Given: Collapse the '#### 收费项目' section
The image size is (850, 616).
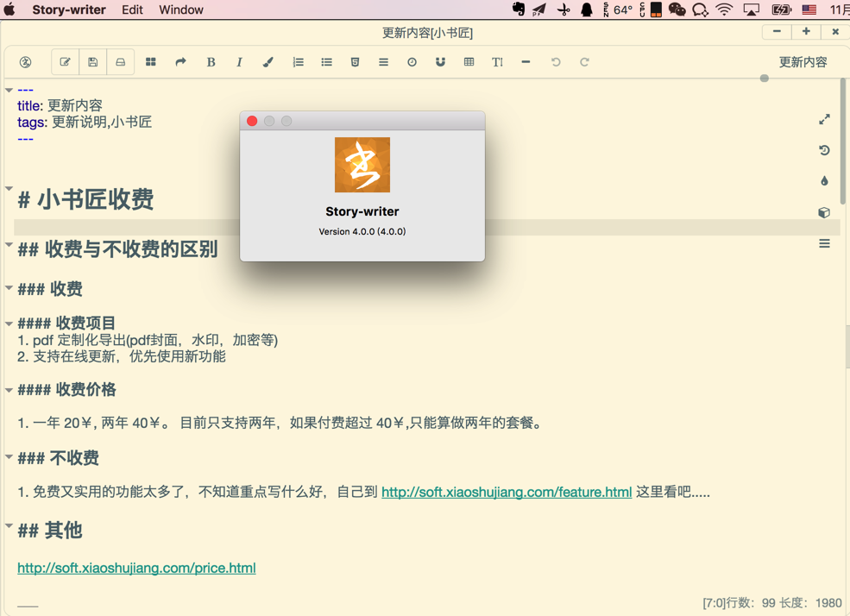Looking at the screenshot, I should pos(9,324).
